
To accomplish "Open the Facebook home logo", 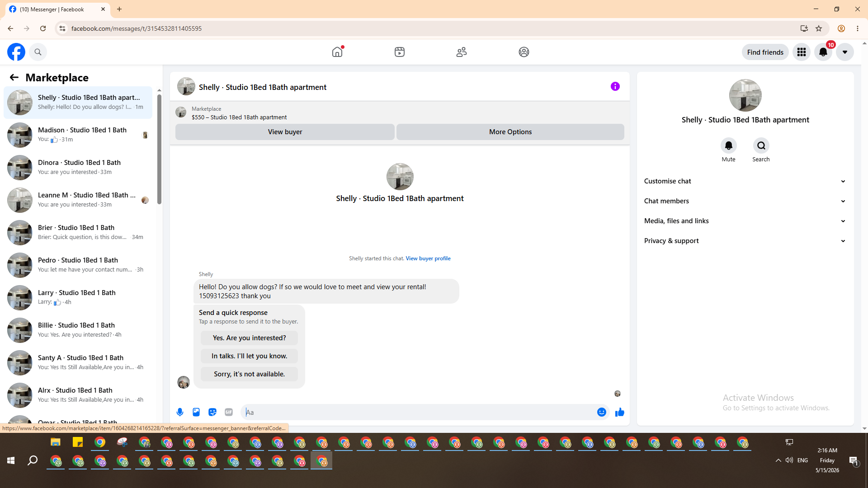I will [16, 52].
